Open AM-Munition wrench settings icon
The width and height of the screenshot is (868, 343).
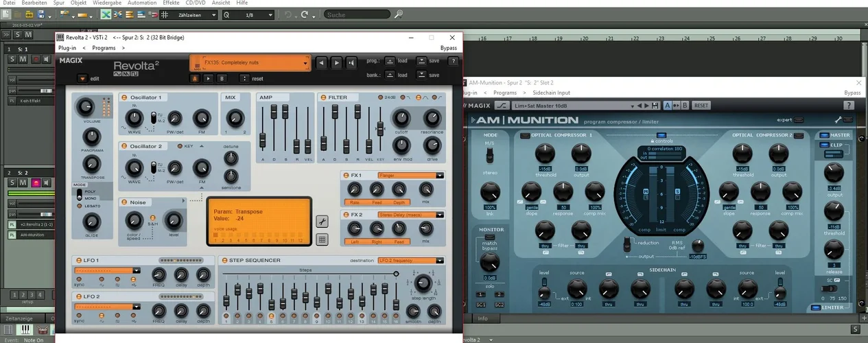(x=838, y=120)
